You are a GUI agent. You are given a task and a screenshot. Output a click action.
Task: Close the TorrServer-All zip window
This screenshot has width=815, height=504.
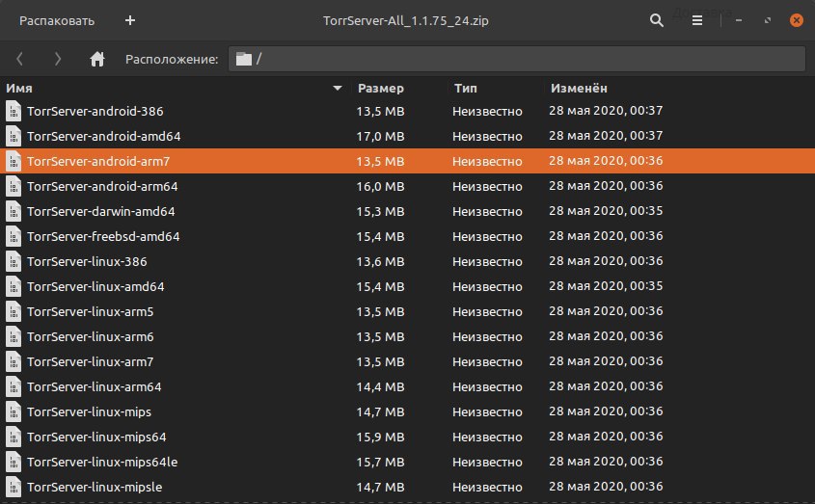(x=797, y=20)
